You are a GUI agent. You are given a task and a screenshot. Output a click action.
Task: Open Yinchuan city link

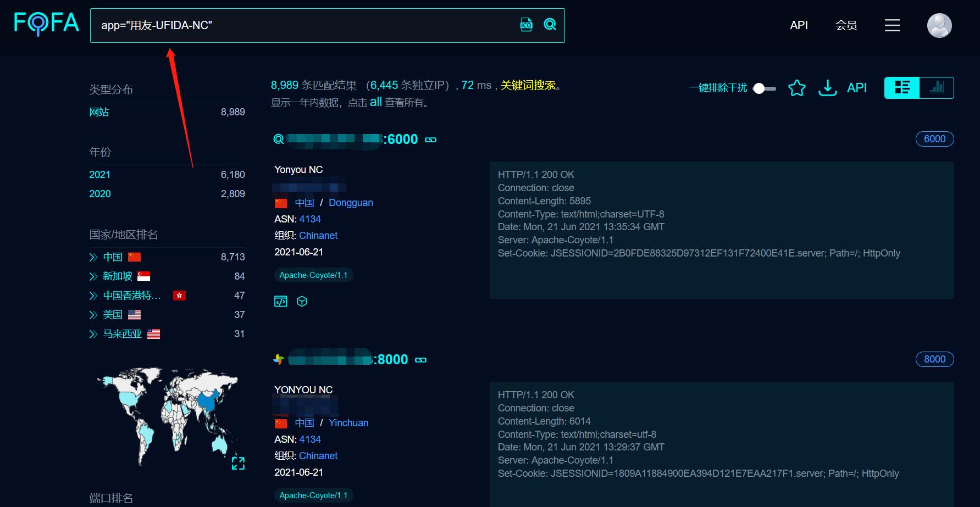(348, 423)
